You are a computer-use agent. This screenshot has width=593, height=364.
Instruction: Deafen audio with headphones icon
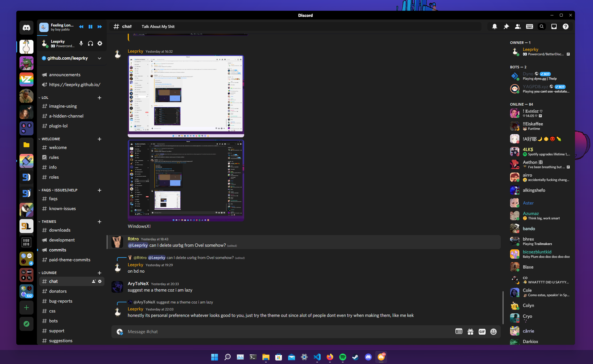[90, 43]
